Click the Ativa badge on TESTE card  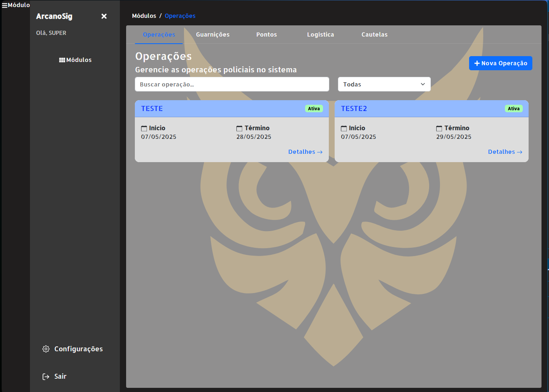point(314,108)
